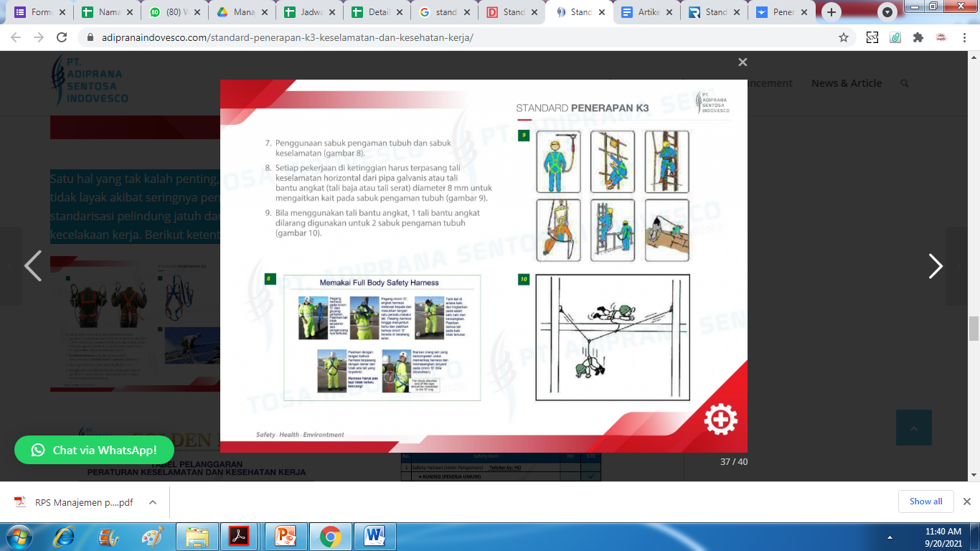Switch to the '(80) W' tab

(x=175, y=12)
